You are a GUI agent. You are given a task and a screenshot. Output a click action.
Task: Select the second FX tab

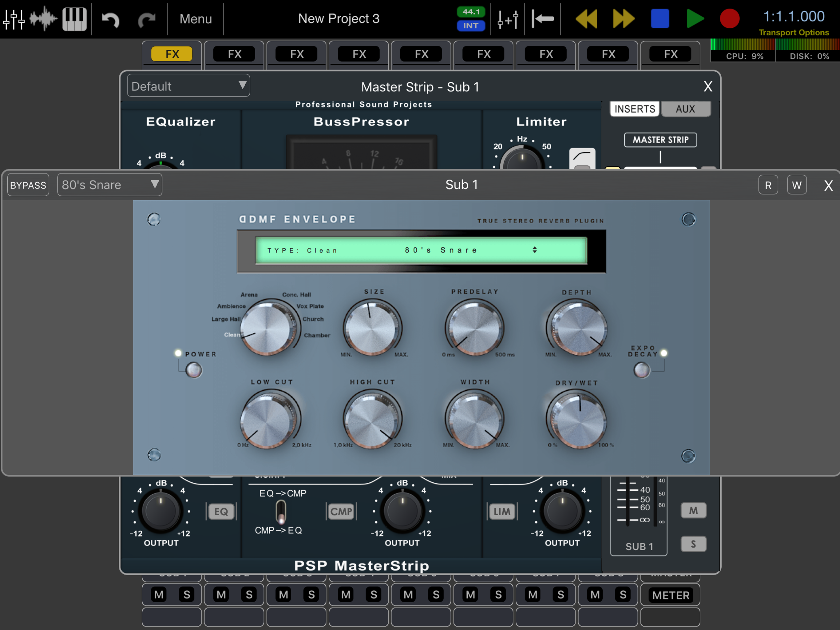(234, 54)
